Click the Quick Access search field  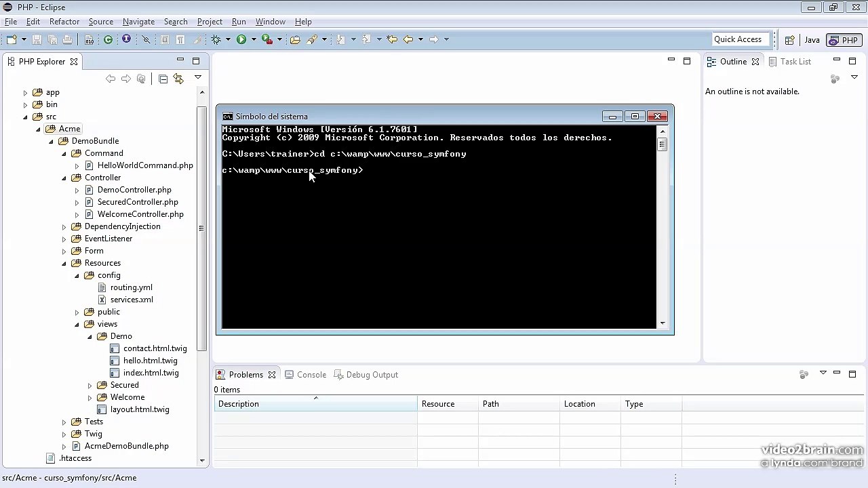[x=741, y=39]
